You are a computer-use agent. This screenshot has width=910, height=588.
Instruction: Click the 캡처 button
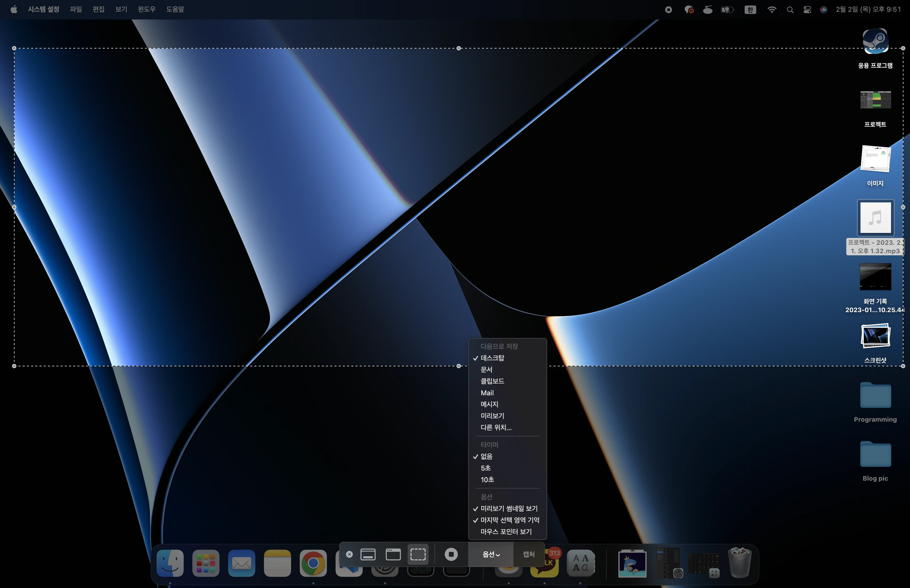click(x=528, y=554)
